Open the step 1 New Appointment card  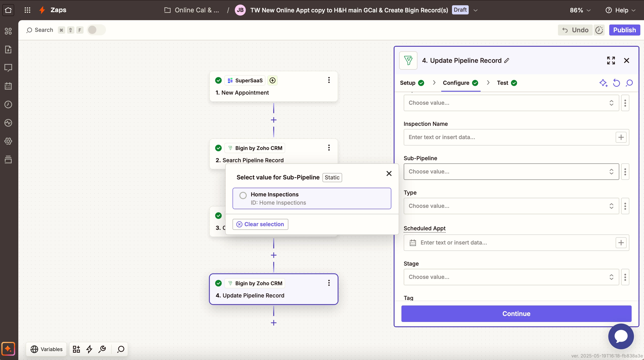point(273,86)
